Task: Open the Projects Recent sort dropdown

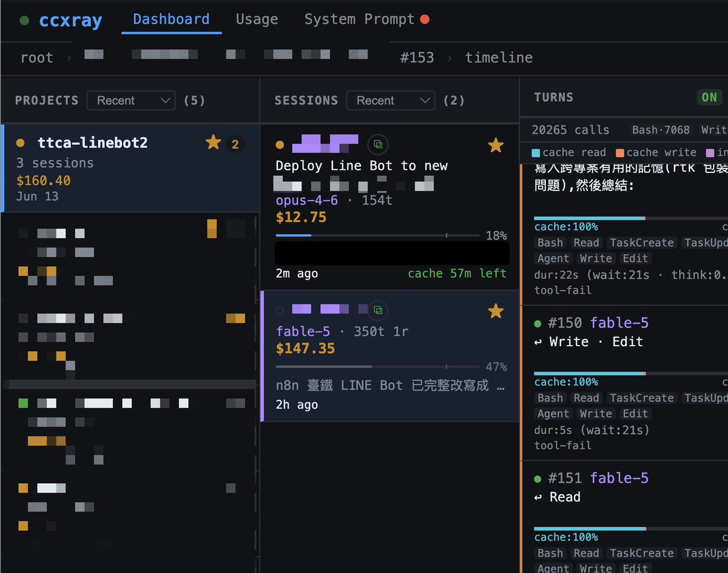Action: tap(131, 101)
